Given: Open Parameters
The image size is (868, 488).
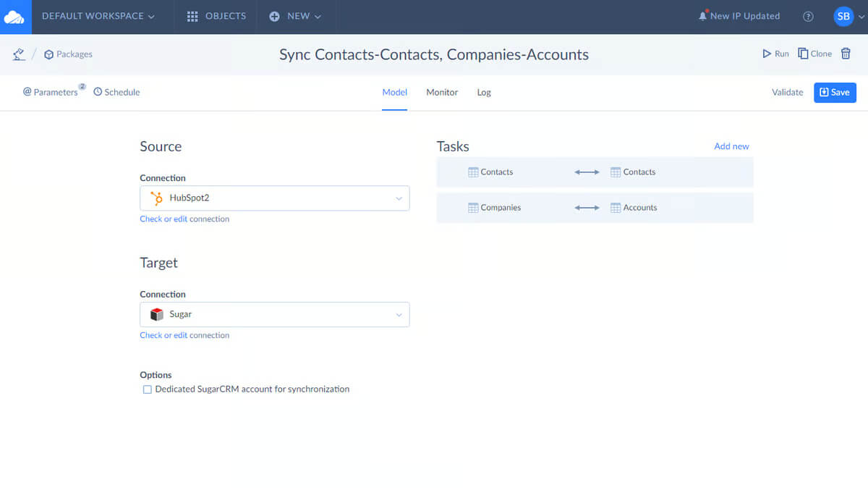Looking at the screenshot, I should [51, 92].
